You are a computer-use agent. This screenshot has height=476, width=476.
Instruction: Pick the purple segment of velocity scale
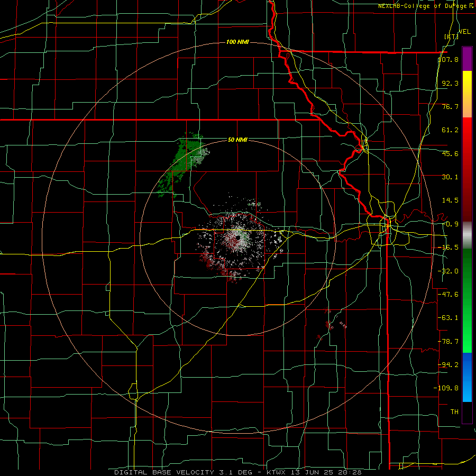click(467, 59)
